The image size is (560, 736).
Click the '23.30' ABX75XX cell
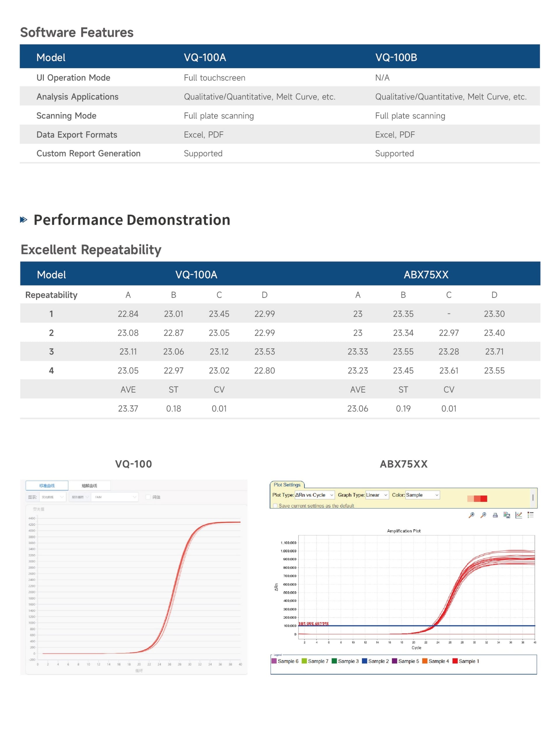(x=494, y=314)
